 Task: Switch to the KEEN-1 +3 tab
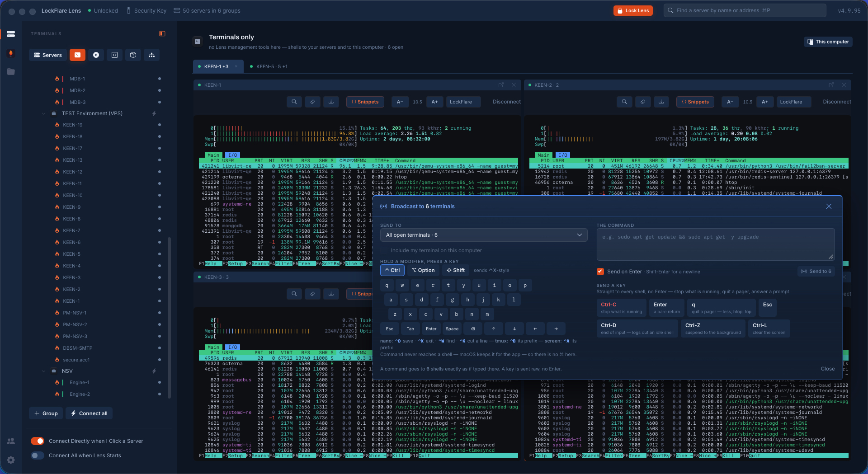[218, 66]
